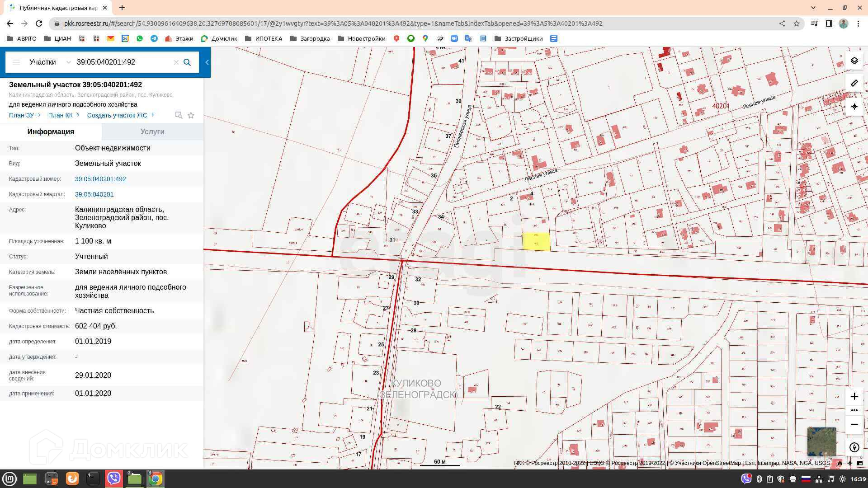Reset map orientation with compass icon
Viewport: 868px width, 488px height.
click(x=854, y=447)
